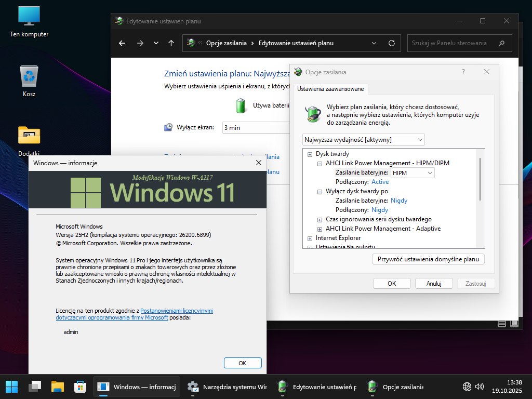Switch to Narzędzia systemu Windows taskbar window
Screen dimensions: 532x399
227,387
